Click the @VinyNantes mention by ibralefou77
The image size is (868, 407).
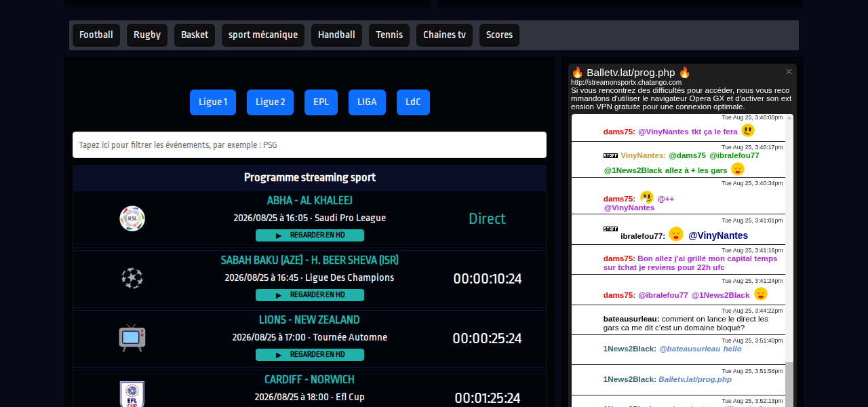(x=718, y=235)
